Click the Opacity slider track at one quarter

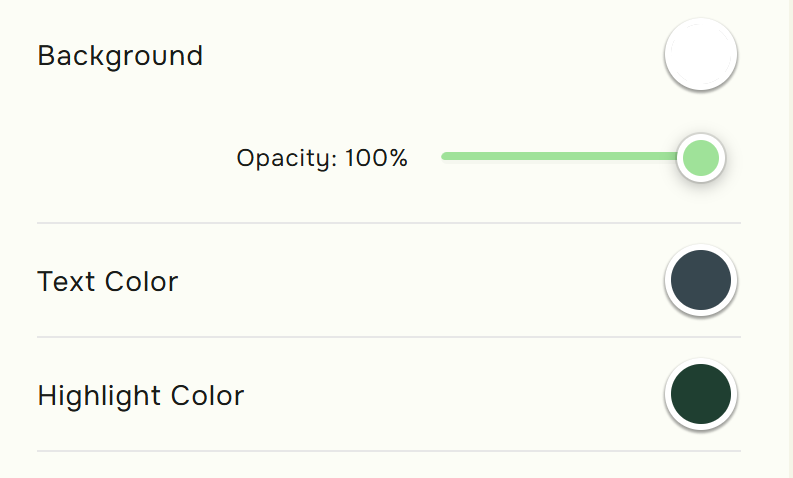pos(508,156)
